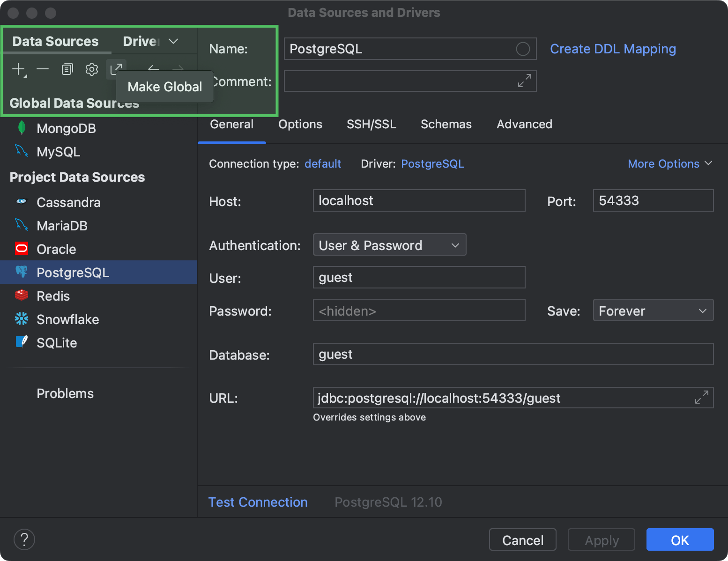728x561 pixels.
Task: Open the help question mark icon
Action: click(x=24, y=539)
